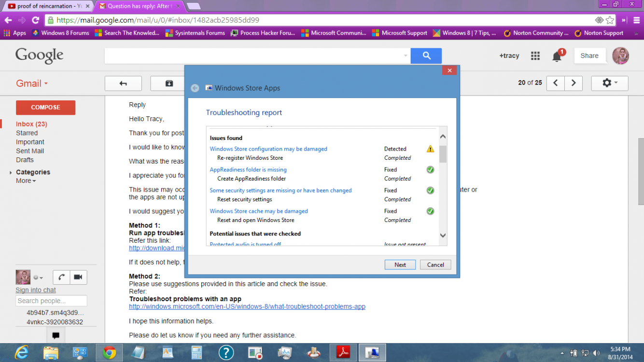Viewport: 644px width, 362px height.
Task: Click the Sign into chat link
Action: click(36, 290)
